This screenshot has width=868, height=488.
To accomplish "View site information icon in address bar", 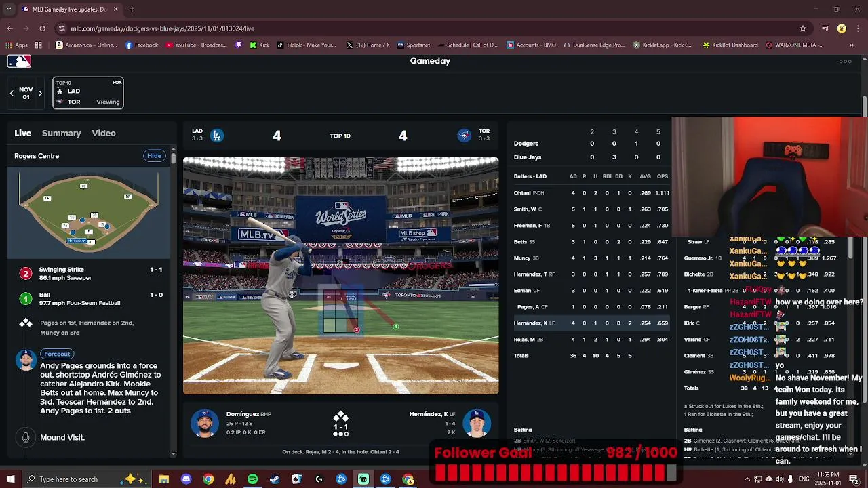I will click(x=62, y=28).
